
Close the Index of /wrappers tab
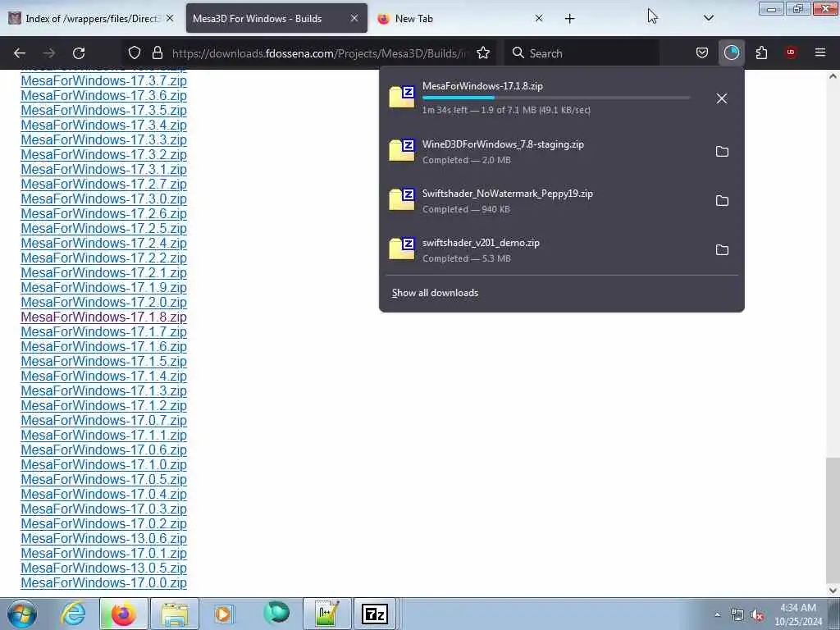click(170, 18)
